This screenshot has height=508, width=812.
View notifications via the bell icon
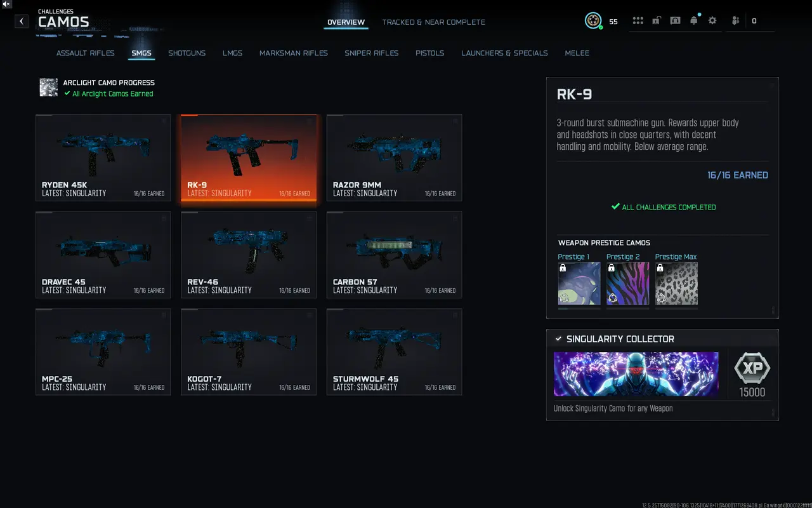(x=694, y=21)
